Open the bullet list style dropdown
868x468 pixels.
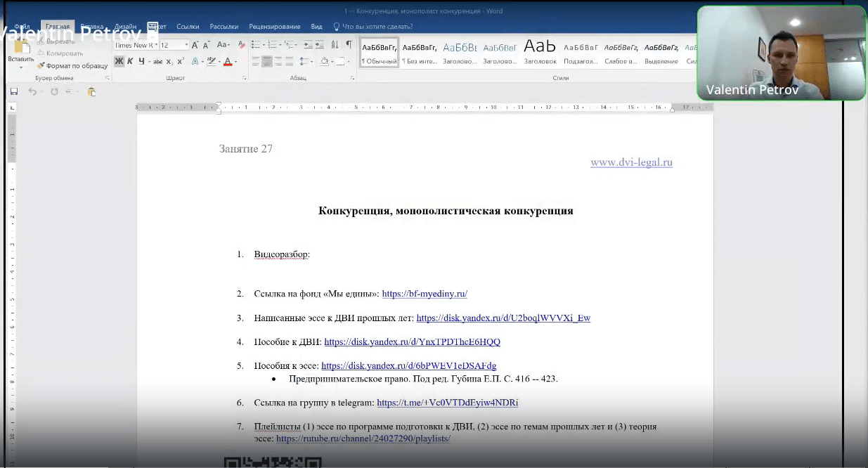[x=264, y=44]
